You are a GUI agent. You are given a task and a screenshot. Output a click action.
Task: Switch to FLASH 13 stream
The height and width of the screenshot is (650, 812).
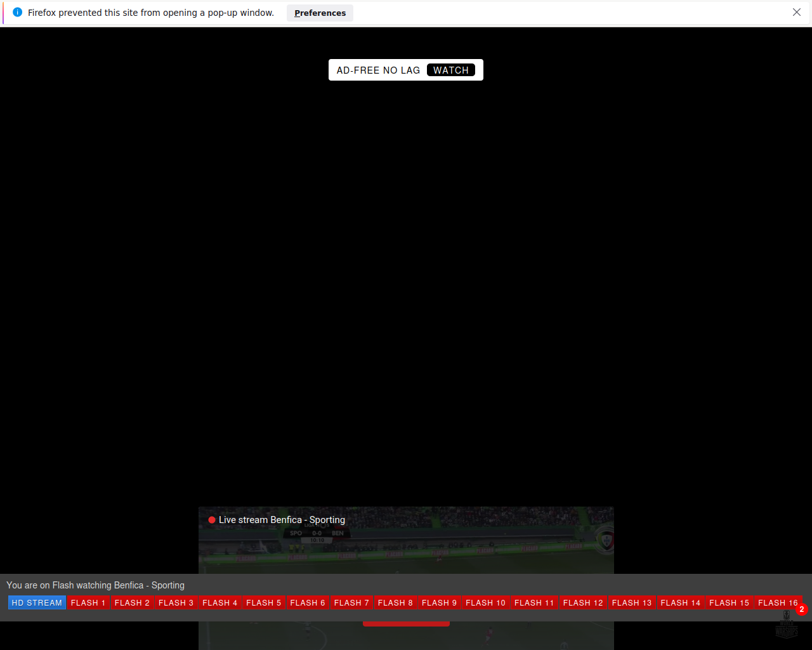point(632,602)
